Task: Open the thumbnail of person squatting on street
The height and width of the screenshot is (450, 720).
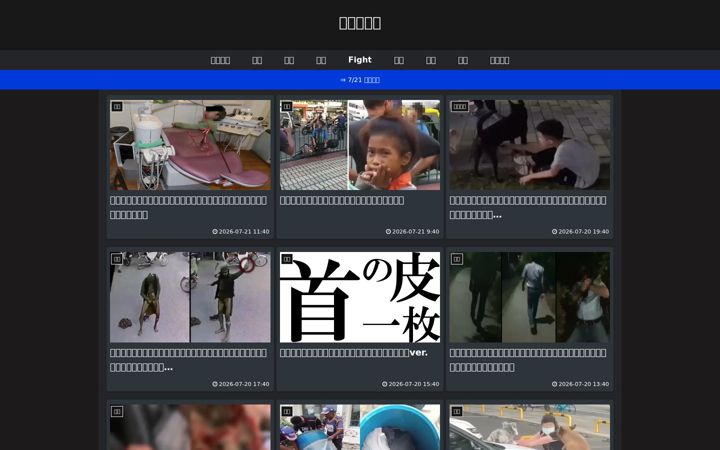Action: click(x=190, y=297)
